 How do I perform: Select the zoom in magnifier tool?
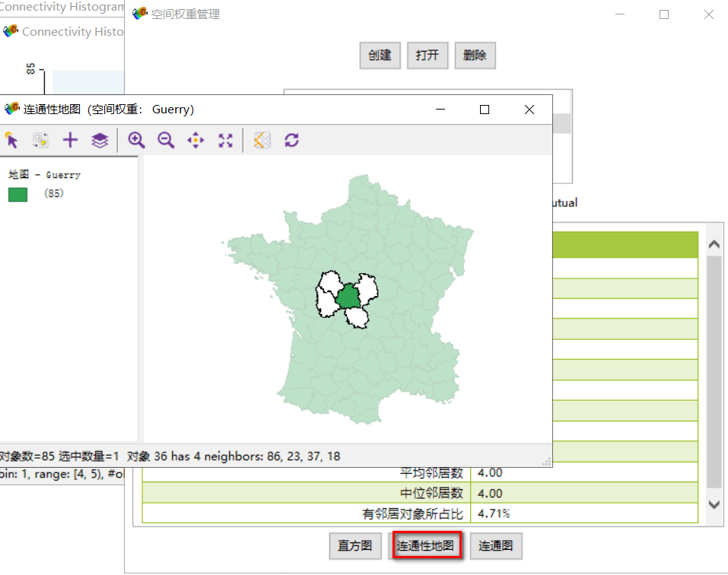(x=137, y=140)
